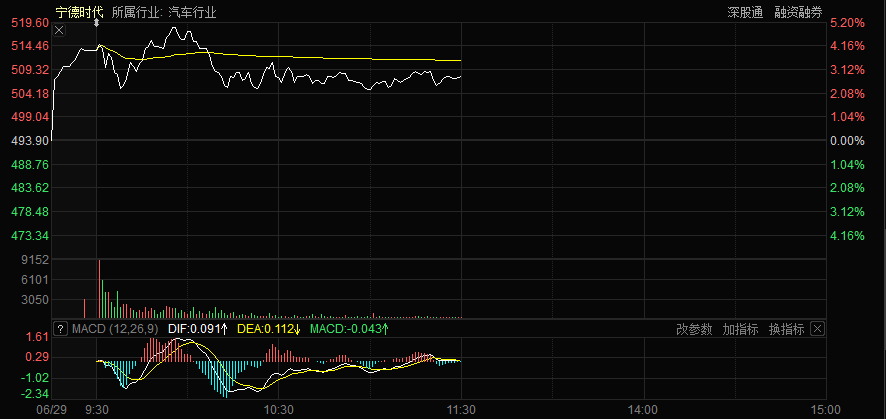This screenshot has height=419, width=886.
Task: Click MACD scale value 0.29
Action: [x=38, y=357]
